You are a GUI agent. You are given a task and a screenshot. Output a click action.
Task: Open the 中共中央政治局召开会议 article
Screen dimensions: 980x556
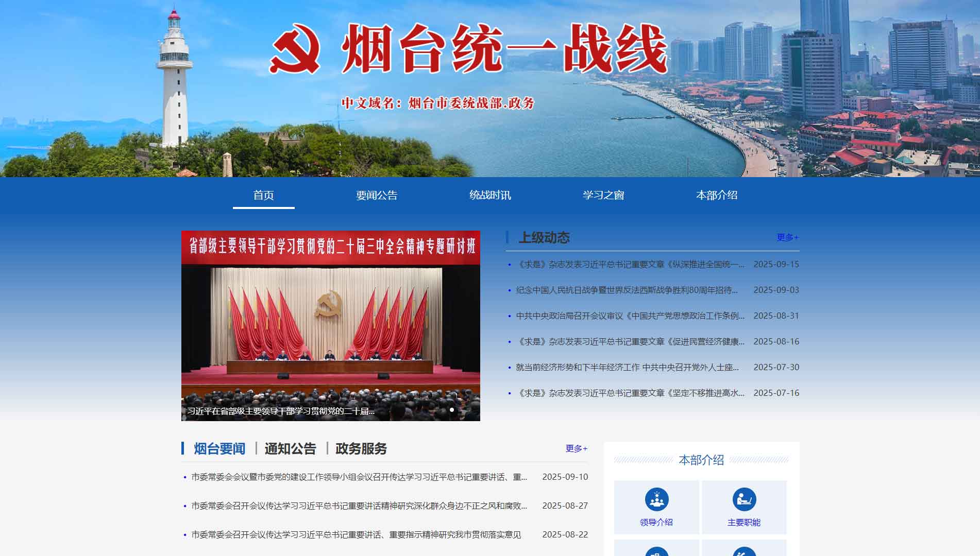click(630, 316)
